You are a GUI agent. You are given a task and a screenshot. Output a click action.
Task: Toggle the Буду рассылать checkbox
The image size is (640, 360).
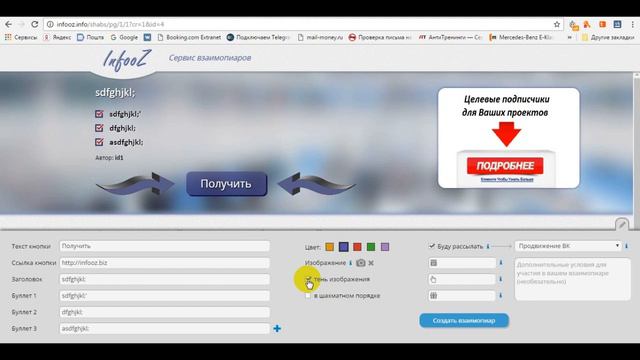coord(432,246)
